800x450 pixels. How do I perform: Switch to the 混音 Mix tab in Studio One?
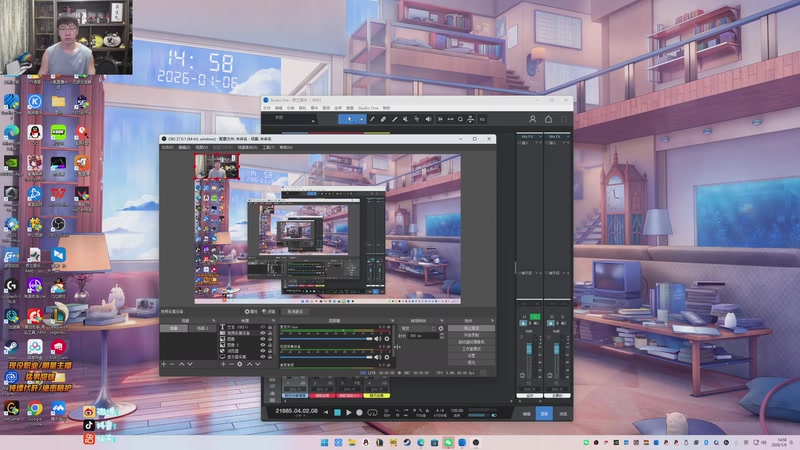coord(544,414)
